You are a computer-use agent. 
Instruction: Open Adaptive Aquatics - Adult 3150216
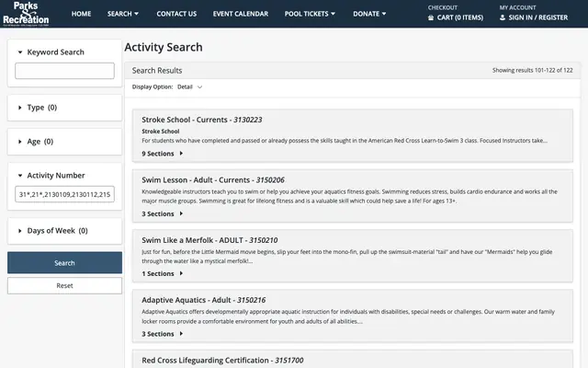point(204,300)
